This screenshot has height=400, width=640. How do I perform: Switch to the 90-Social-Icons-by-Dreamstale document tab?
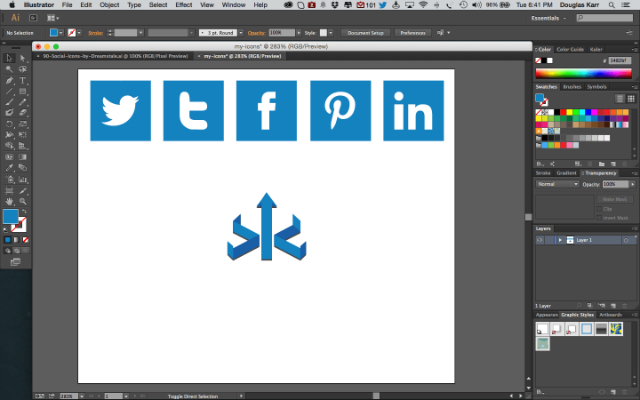[116, 56]
